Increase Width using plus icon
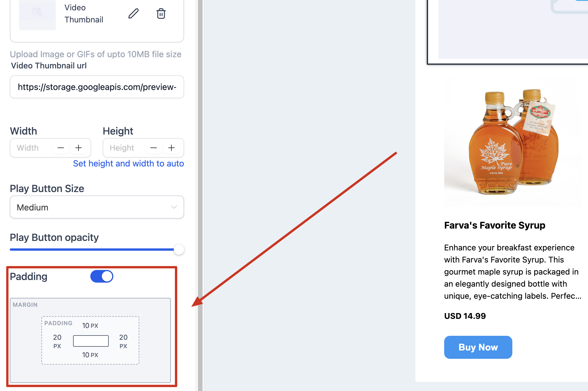The width and height of the screenshot is (588, 391). (x=79, y=148)
